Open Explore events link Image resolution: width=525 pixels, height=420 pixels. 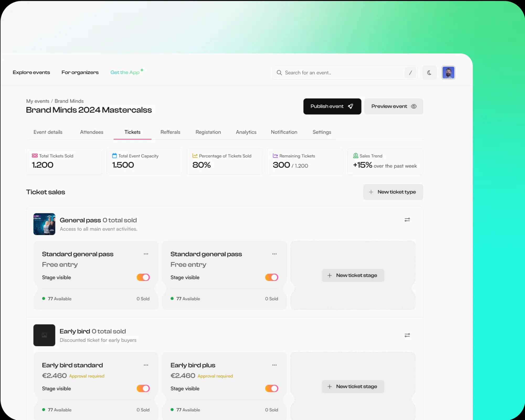click(31, 72)
